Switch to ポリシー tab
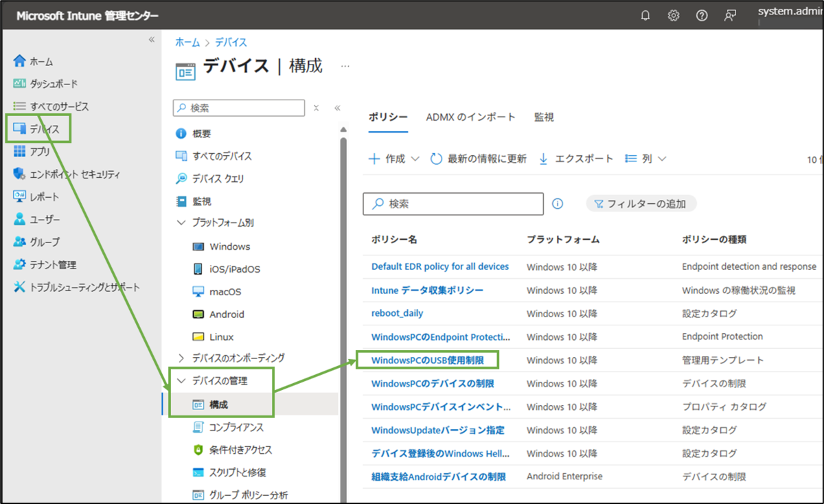Image resolution: width=824 pixels, height=504 pixels. click(388, 117)
